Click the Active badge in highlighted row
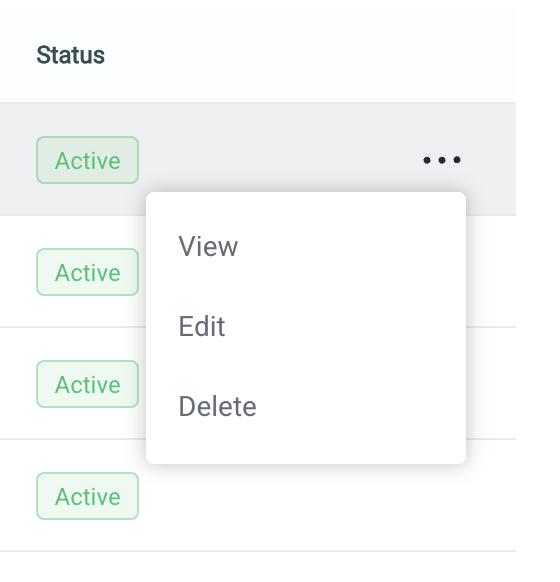This screenshot has width=560, height=582. coord(88,160)
